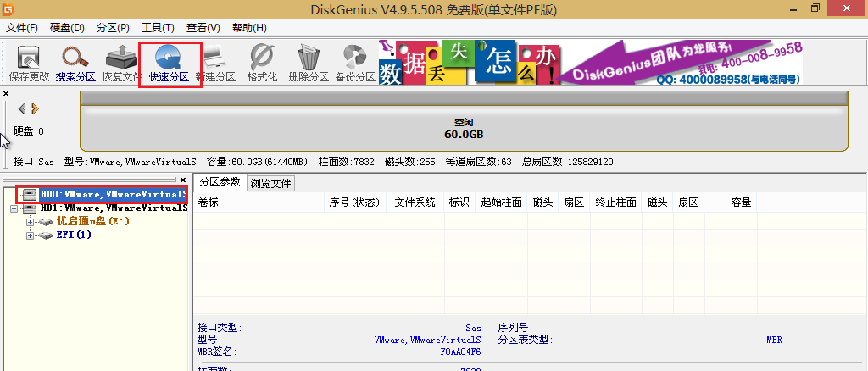Switch to the 分区参数 tab
The image size is (868, 371).
click(220, 182)
